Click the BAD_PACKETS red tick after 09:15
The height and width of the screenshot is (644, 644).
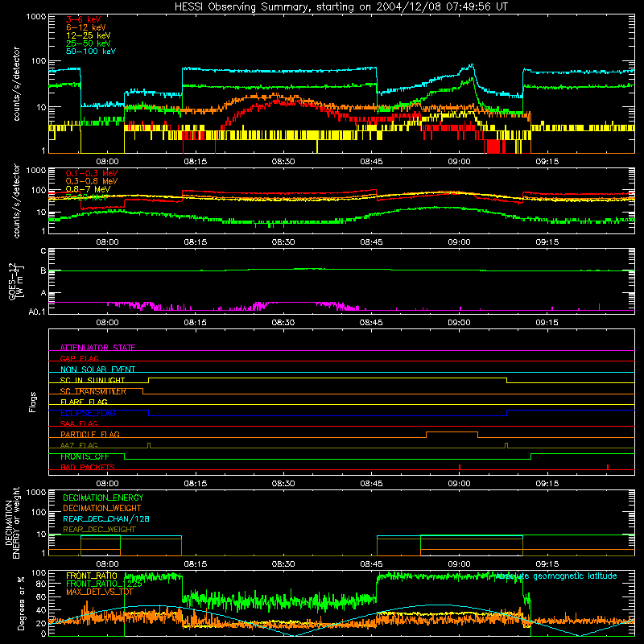tap(608, 467)
